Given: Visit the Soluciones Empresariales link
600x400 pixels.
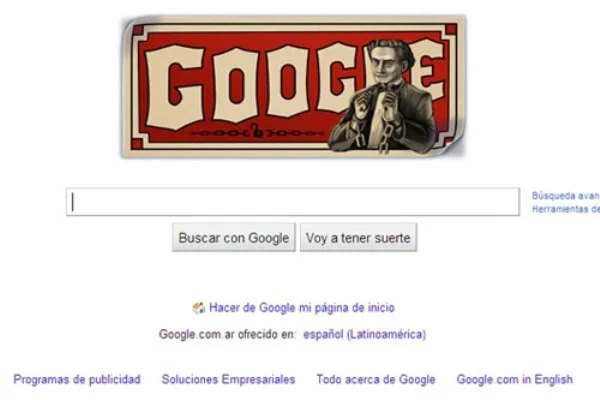Looking at the screenshot, I should [x=228, y=379].
